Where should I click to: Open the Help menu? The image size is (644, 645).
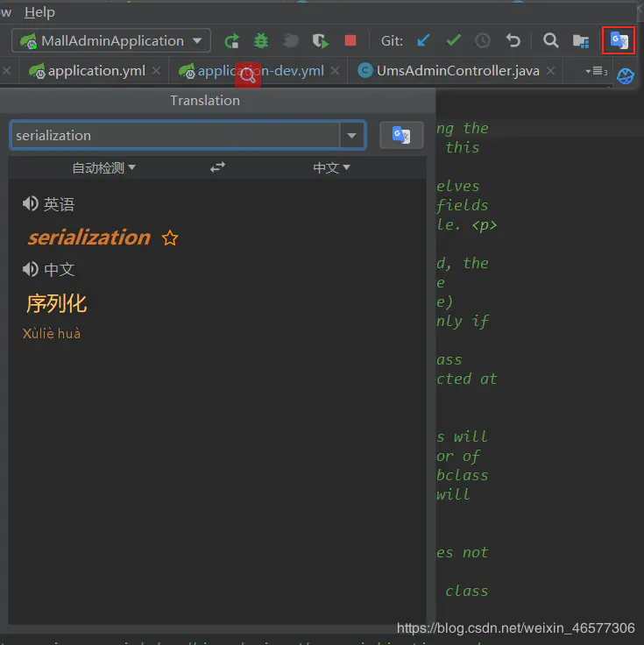[x=39, y=12]
